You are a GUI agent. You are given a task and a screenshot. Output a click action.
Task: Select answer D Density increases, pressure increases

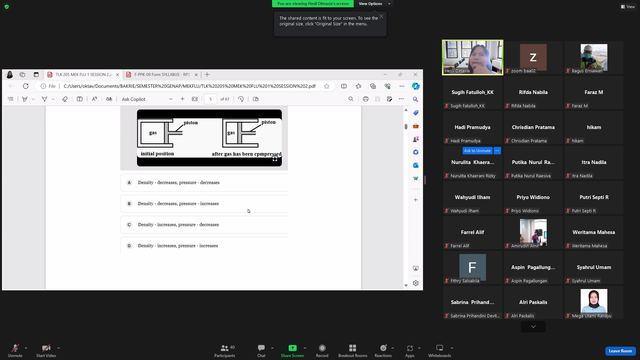pyautogui.click(x=204, y=246)
